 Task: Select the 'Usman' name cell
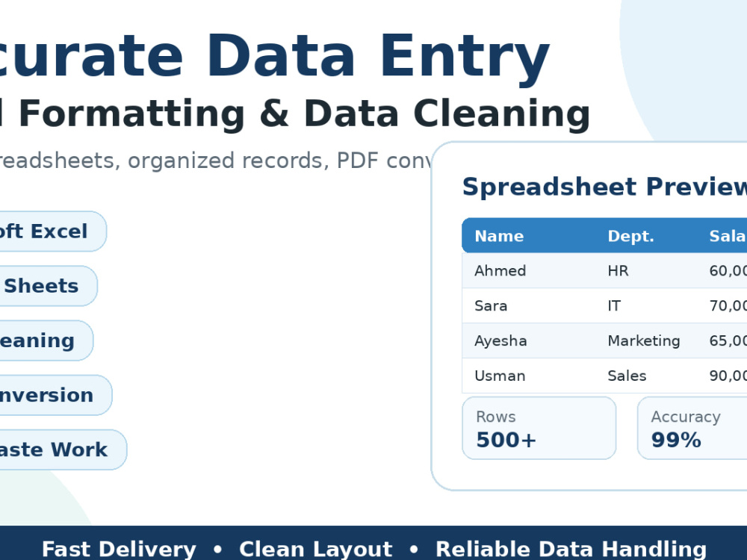pos(500,376)
